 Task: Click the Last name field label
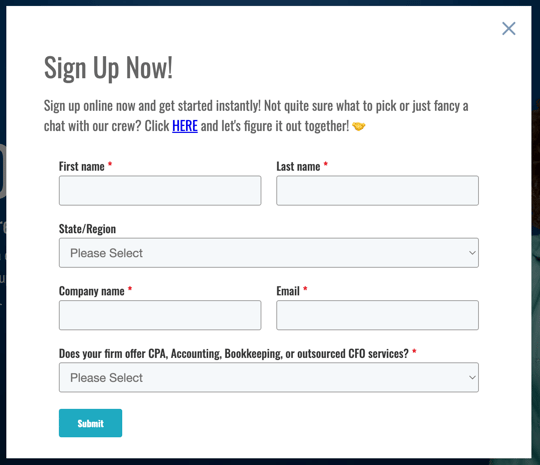pos(298,166)
